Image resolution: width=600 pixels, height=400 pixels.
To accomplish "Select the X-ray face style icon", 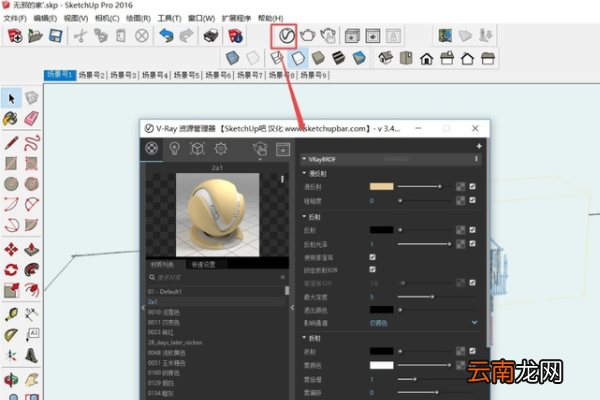I will [x=232, y=58].
